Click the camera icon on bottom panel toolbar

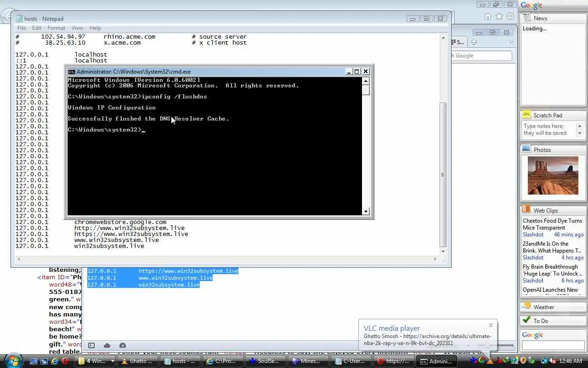click(123, 345)
